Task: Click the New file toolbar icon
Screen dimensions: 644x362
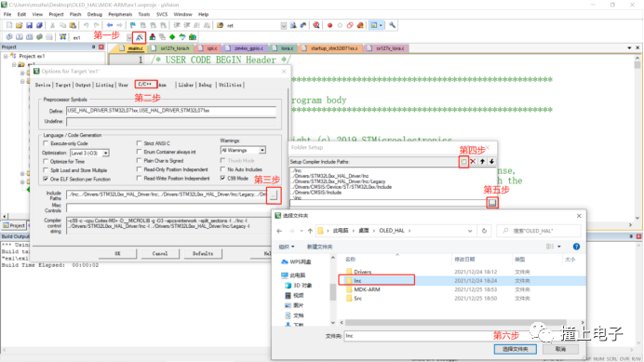Action: coord(9,25)
